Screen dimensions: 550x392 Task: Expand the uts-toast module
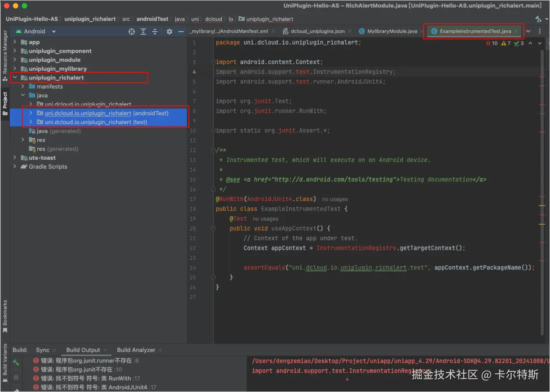point(15,158)
